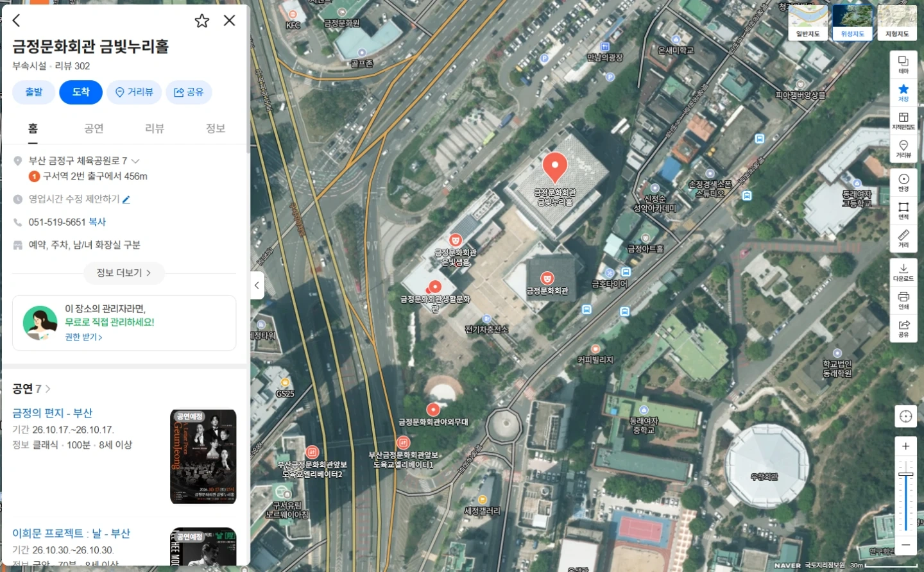Viewport: 924px width, 572px height.
Task: Open the 다운로드 map download tool
Action: pyautogui.click(x=903, y=272)
